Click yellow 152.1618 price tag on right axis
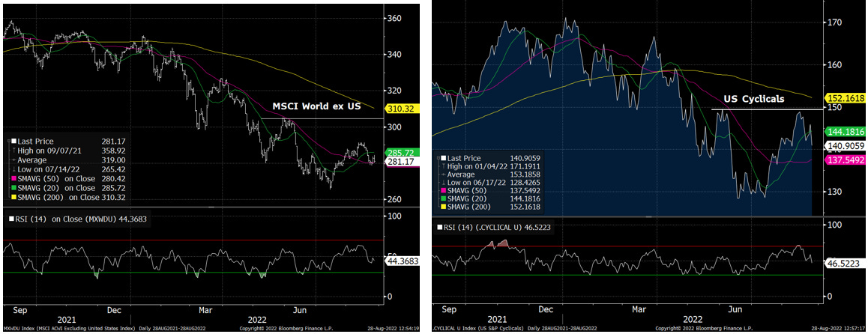The width and height of the screenshot is (868, 334). [x=846, y=98]
